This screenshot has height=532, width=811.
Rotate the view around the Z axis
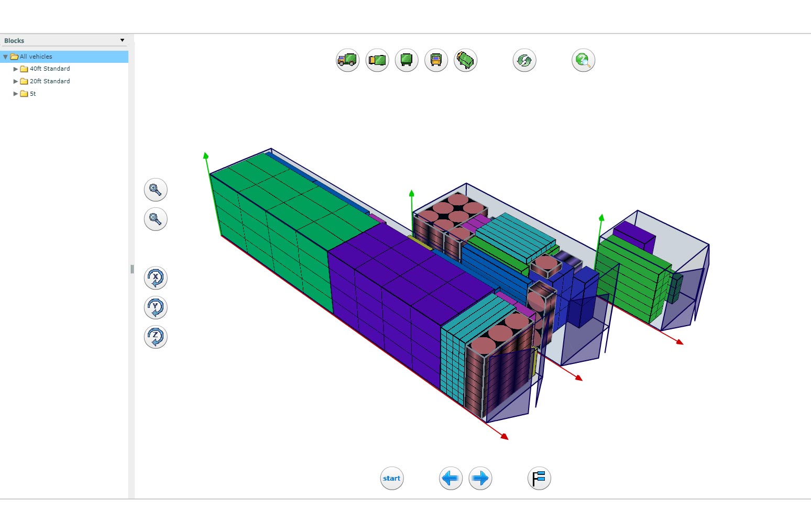point(156,337)
